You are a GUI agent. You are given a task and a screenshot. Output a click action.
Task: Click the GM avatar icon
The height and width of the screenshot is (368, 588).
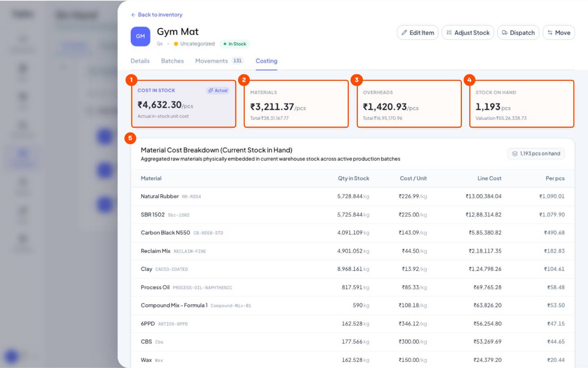140,36
